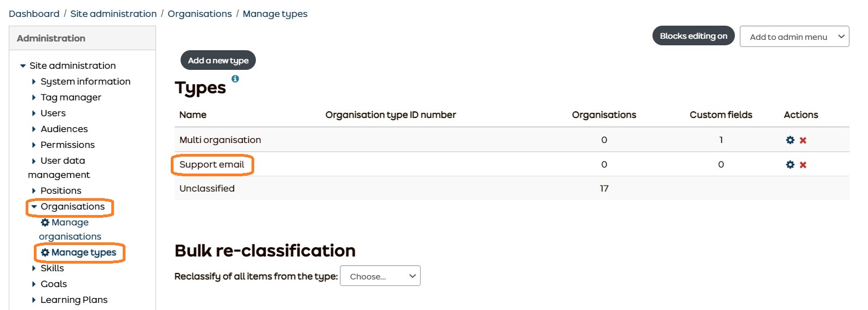Expand the Skills tree node
Viewport: 868px width, 310px height.
point(34,269)
